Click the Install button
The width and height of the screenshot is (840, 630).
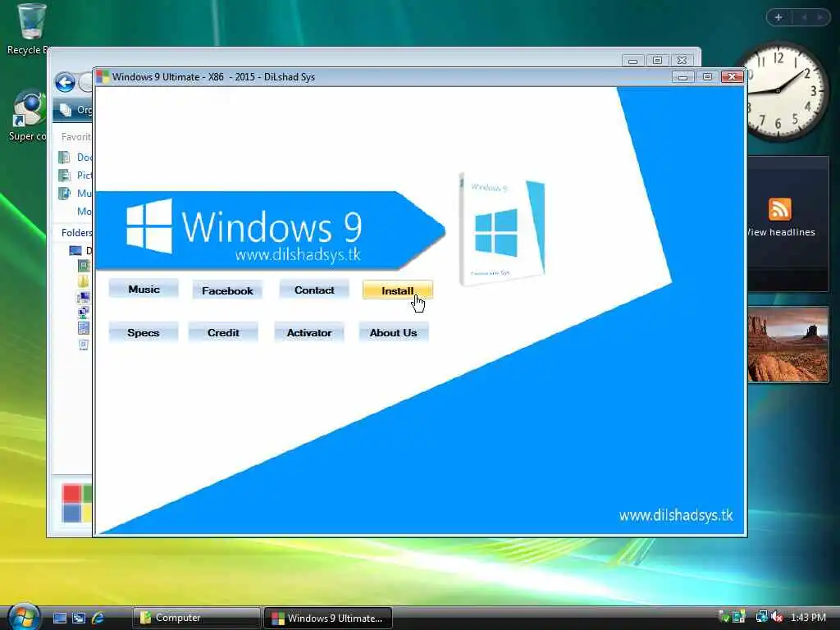(x=398, y=290)
